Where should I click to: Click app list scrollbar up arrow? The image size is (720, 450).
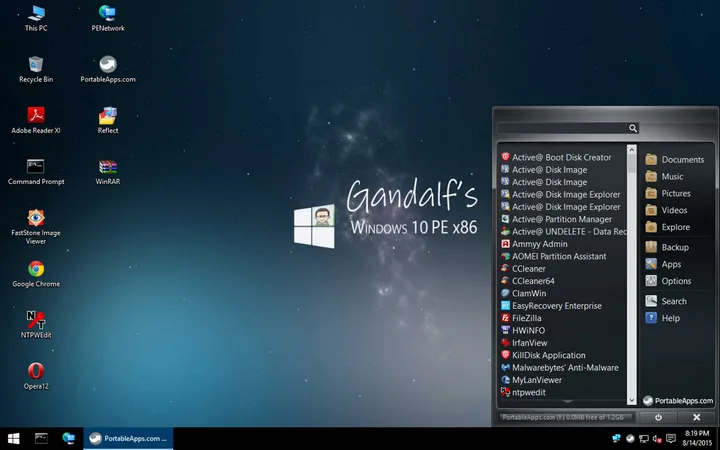click(632, 150)
